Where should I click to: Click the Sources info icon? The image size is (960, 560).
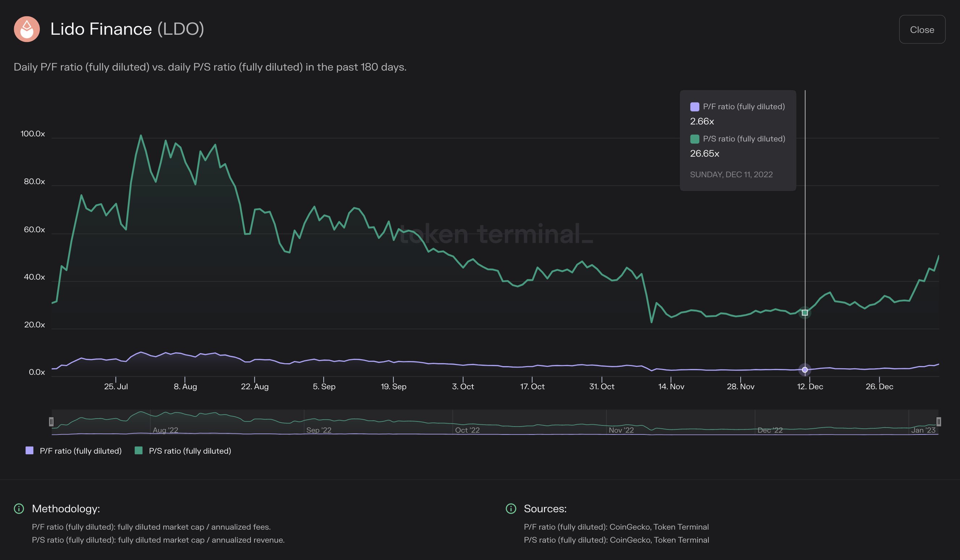tap(510, 509)
